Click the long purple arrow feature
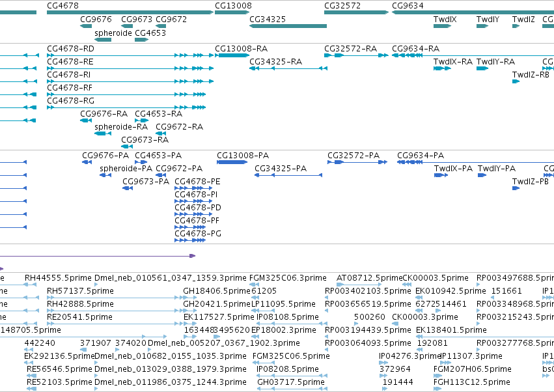Screen dimensions: 554x392 coord(98,256)
